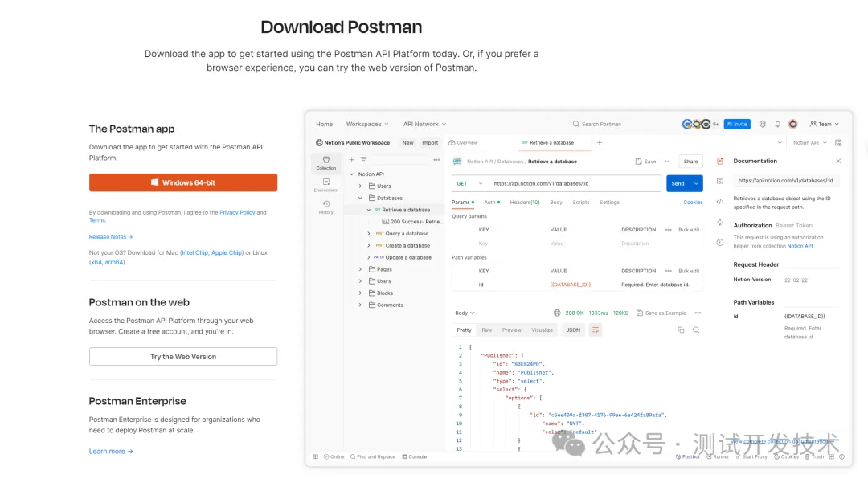
Task: Close the Documentation panel
Action: pyautogui.click(x=838, y=161)
